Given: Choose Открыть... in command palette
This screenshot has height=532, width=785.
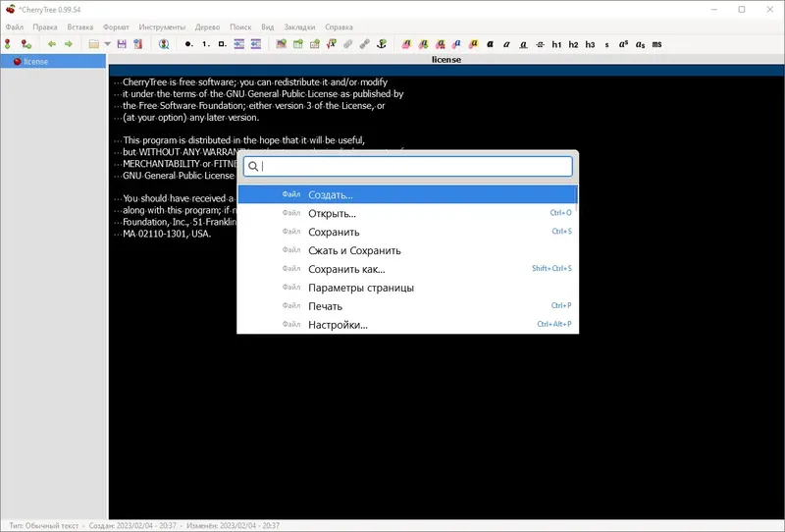Looking at the screenshot, I should (x=407, y=213).
